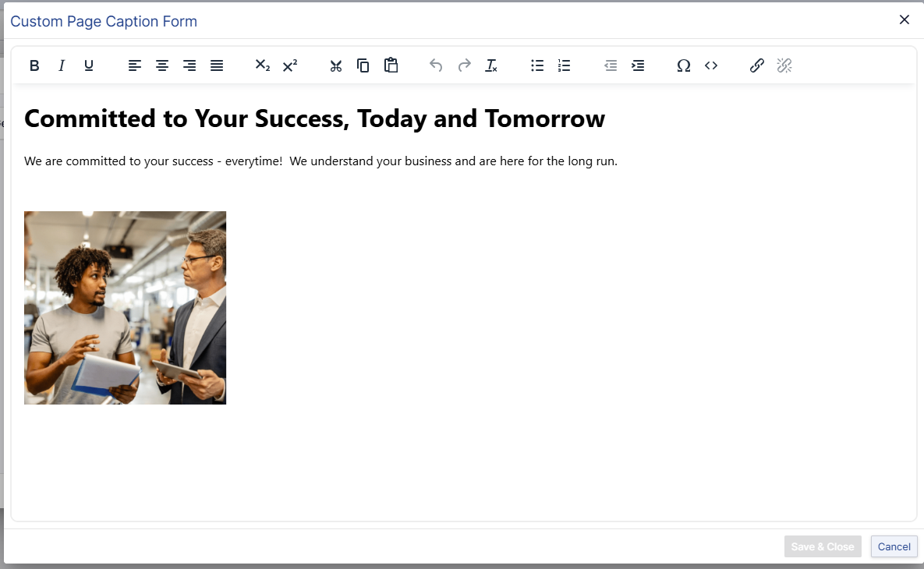Place cursor in 'We are committed' paragraph

(x=320, y=161)
